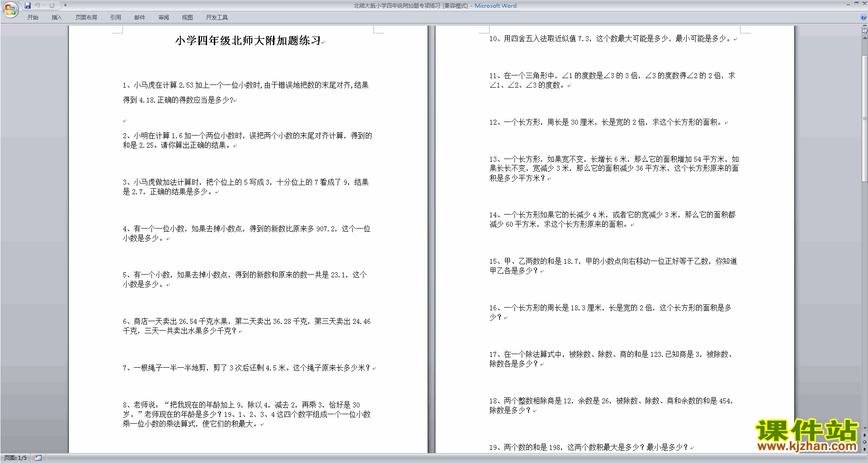
Task: Click question 8 about the teacher's age
Action: point(247,415)
